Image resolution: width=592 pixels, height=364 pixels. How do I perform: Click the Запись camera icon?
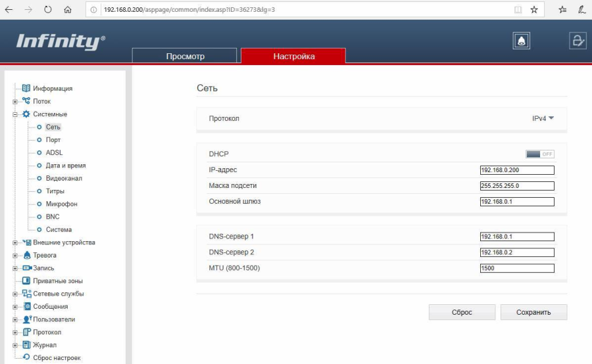click(27, 268)
